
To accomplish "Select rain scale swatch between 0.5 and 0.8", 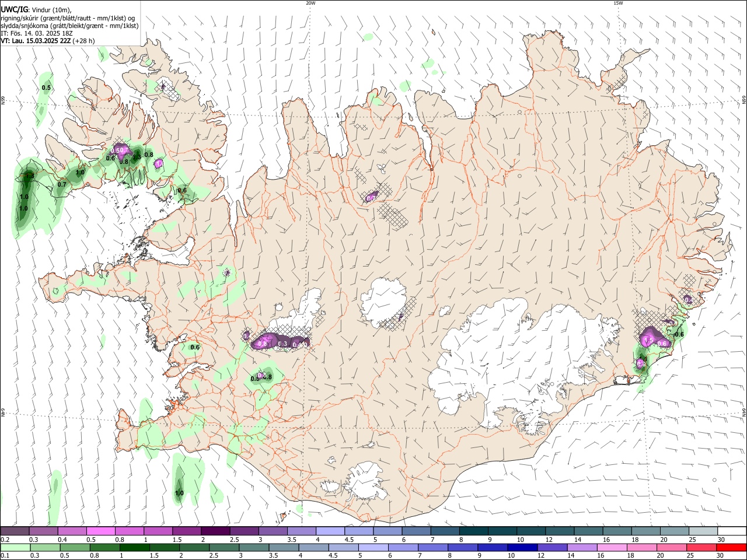I will 75,547.
